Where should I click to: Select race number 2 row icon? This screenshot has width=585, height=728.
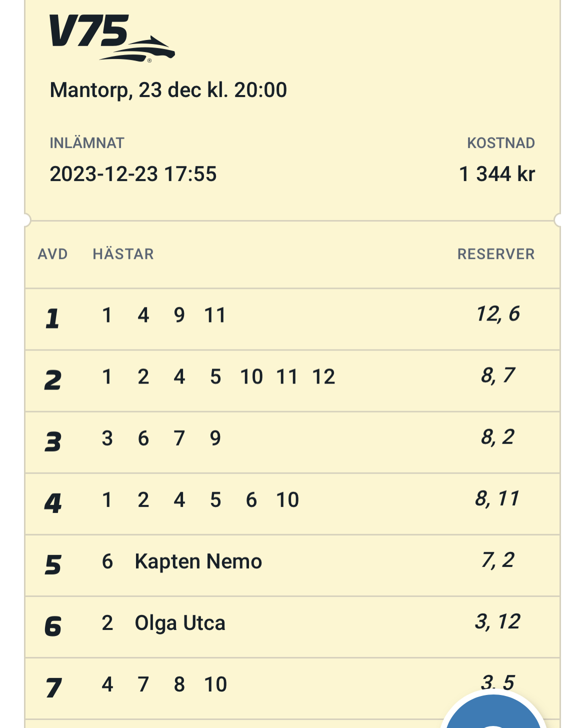[x=52, y=380]
